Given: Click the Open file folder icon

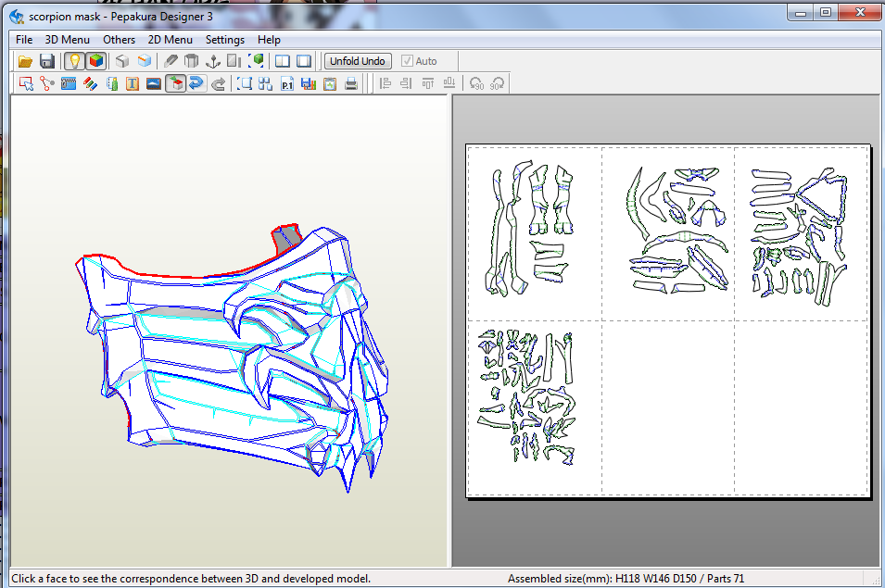Looking at the screenshot, I should pos(25,61).
